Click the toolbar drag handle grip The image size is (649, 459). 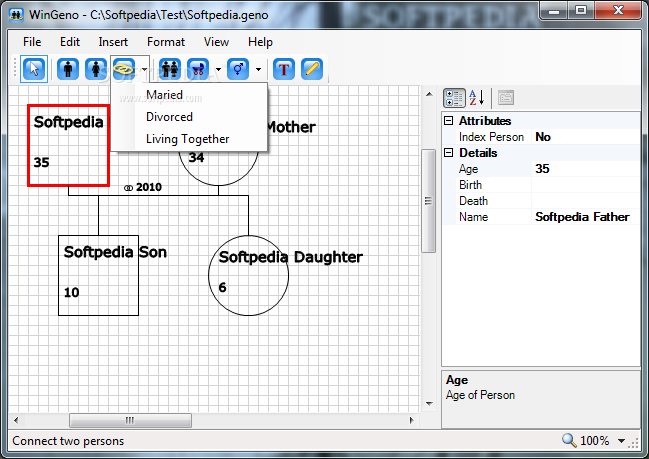click(15, 69)
